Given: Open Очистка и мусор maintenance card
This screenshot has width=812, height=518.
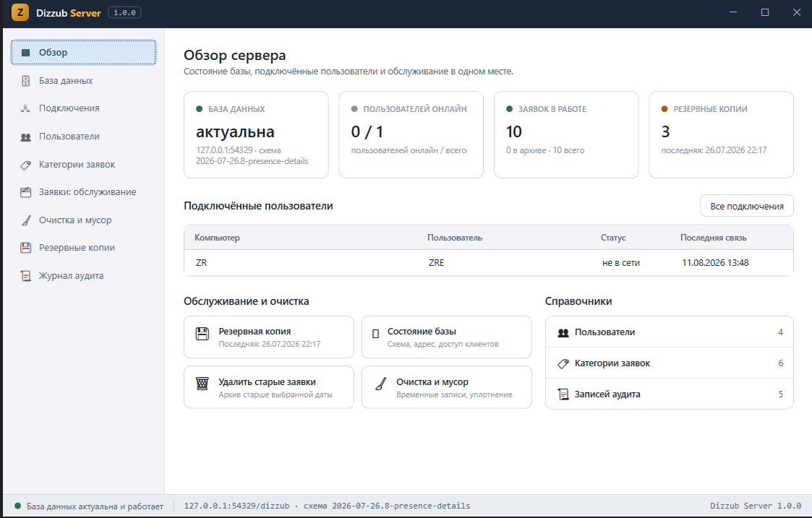Looking at the screenshot, I should click(446, 387).
